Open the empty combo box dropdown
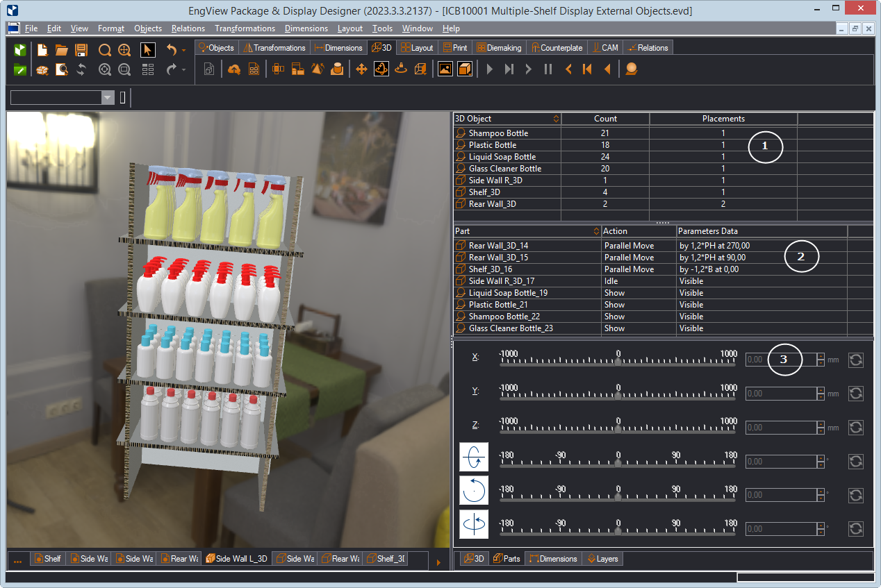This screenshot has height=588, width=881. tap(108, 98)
